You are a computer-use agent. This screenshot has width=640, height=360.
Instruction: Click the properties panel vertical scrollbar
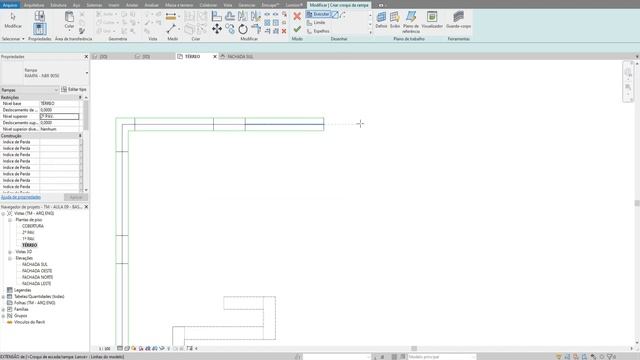tap(86, 115)
